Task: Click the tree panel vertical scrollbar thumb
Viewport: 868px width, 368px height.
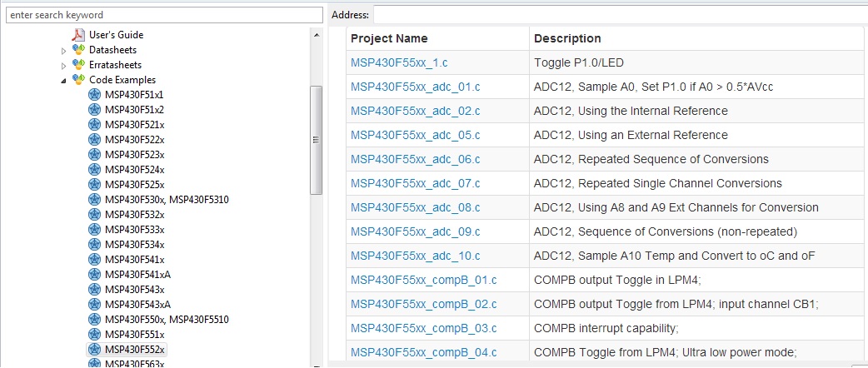Action: pos(316,140)
